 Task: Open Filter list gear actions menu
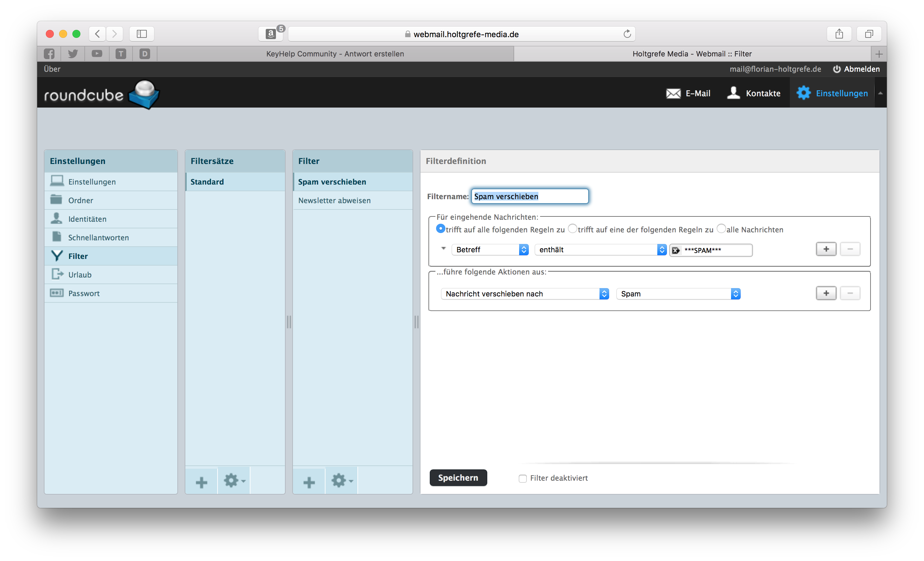point(341,481)
